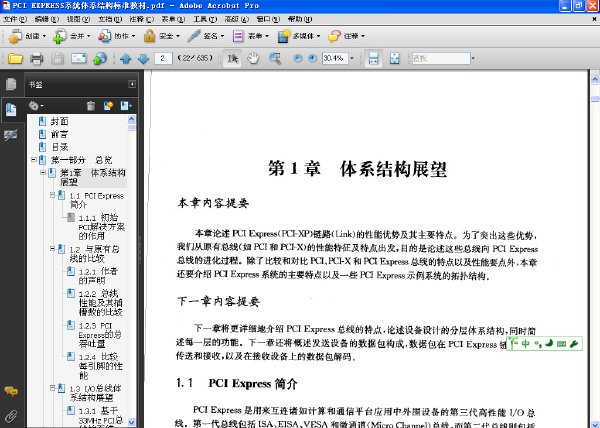The image size is (600, 428).
Task: Click the zoom in plus button
Action: [312, 58]
